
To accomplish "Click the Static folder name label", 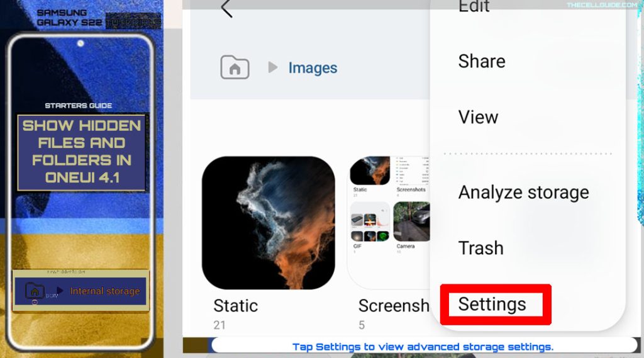I will point(236,306).
